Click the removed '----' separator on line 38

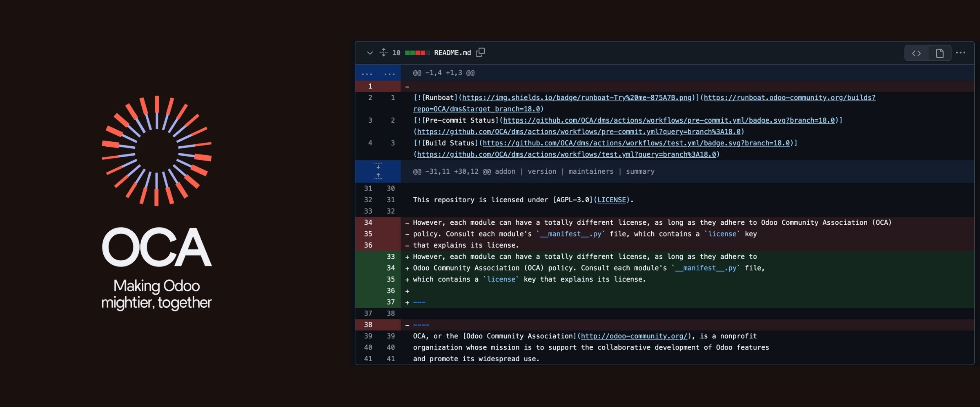tap(421, 325)
